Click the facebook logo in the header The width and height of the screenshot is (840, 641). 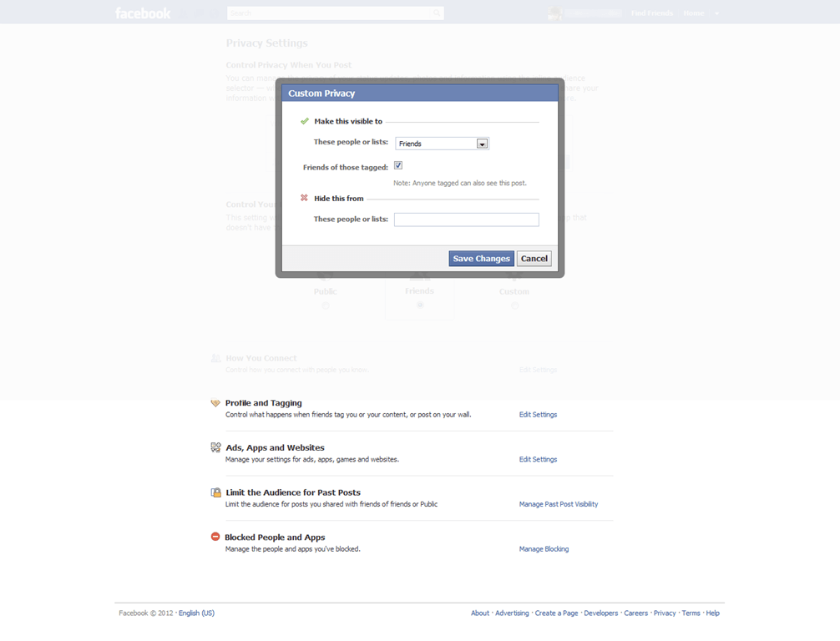pyautogui.click(x=143, y=13)
